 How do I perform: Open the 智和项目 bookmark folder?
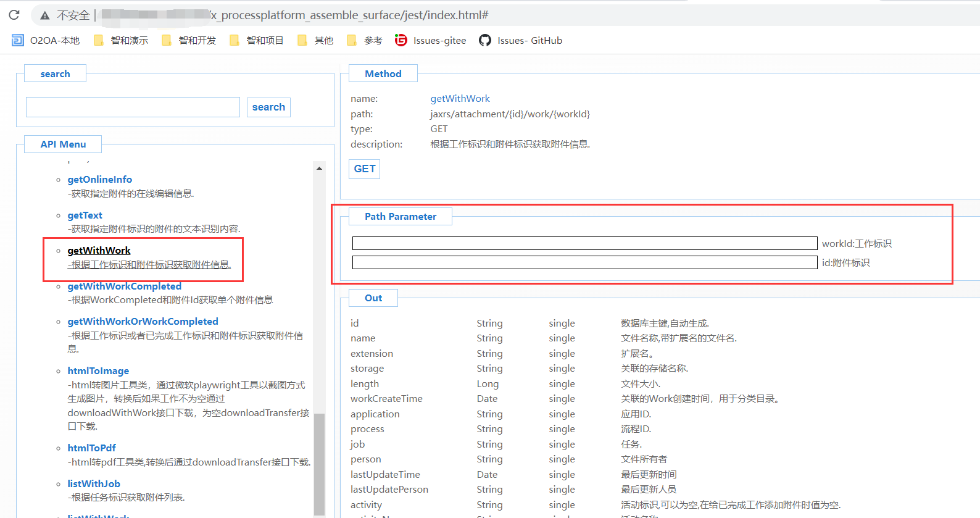[257, 41]
